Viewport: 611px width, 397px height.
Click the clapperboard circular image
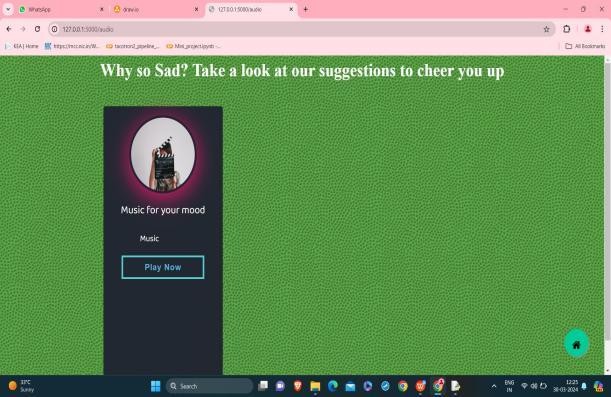click(x=163, y=155)
